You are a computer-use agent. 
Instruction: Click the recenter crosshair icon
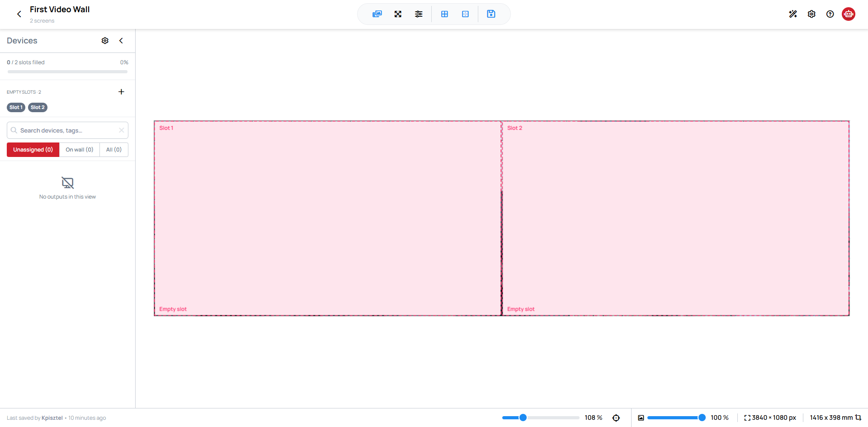tap(616, 418)
